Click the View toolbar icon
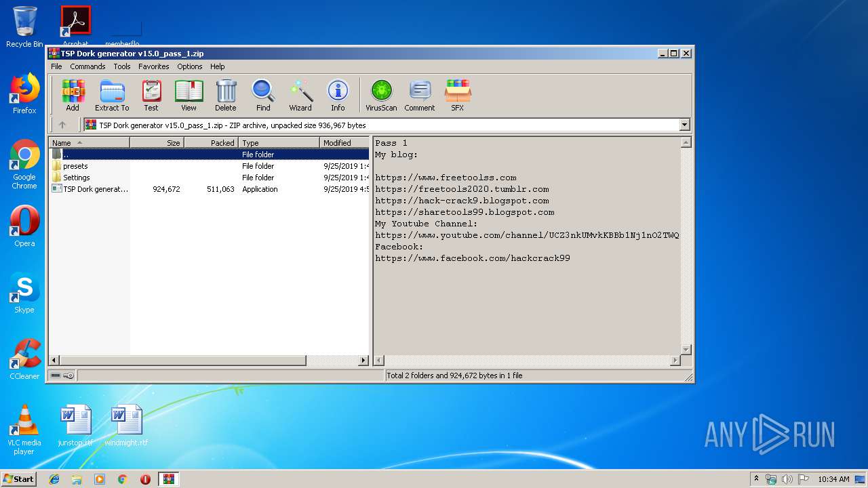The height and width of the screenshot is (488, 868). point(189,95)
